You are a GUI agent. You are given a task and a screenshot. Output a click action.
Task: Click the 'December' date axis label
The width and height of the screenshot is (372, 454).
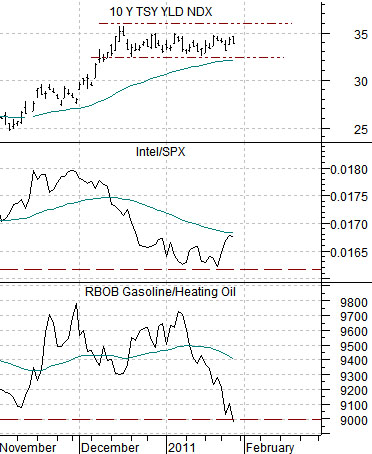[x=110, y=448]
